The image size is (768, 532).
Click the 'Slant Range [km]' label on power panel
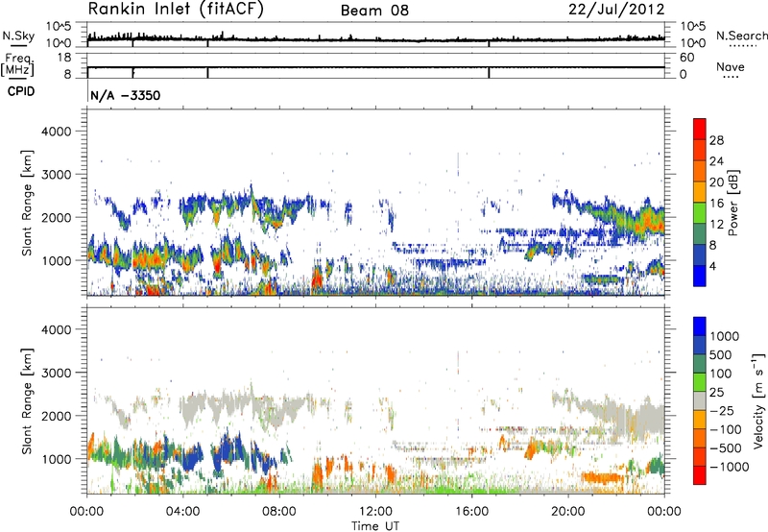pos(27,203)
